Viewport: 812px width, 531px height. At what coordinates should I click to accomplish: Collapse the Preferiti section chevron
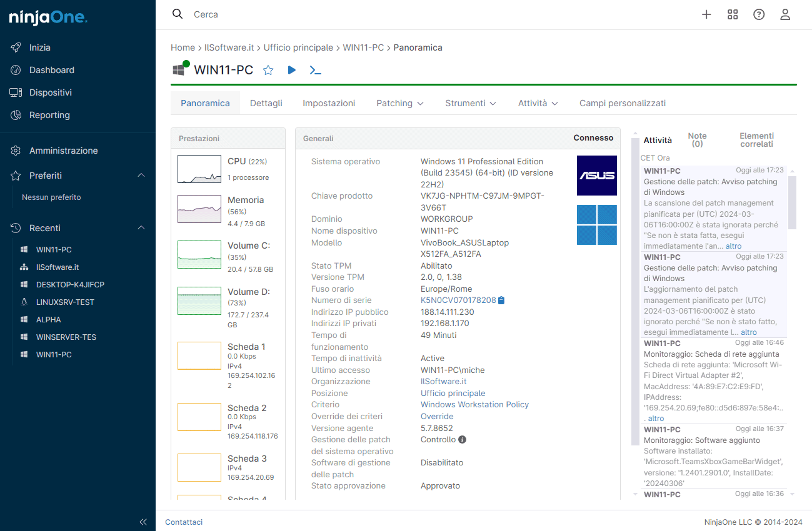click(x=141, y=176)
